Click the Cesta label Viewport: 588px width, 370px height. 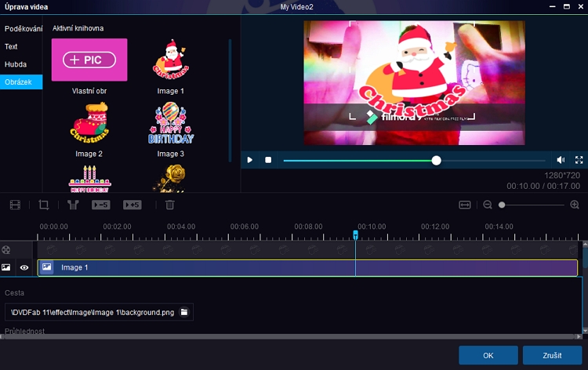coord(15,292)
